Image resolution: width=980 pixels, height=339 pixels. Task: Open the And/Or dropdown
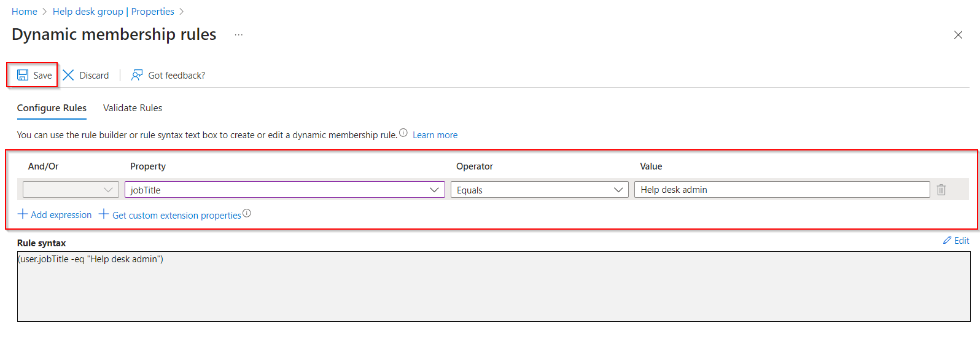[x=71, y=190]
